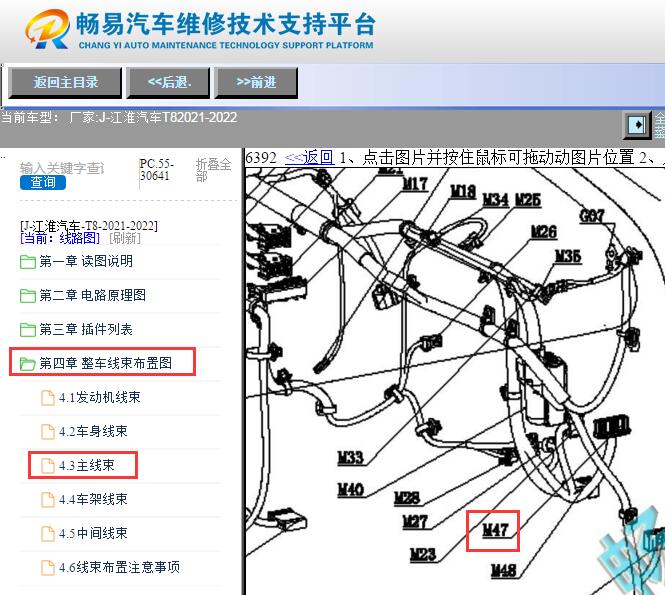Click document icon of 4.1发动机线束
665x595 pixels.
pos(48,398)
